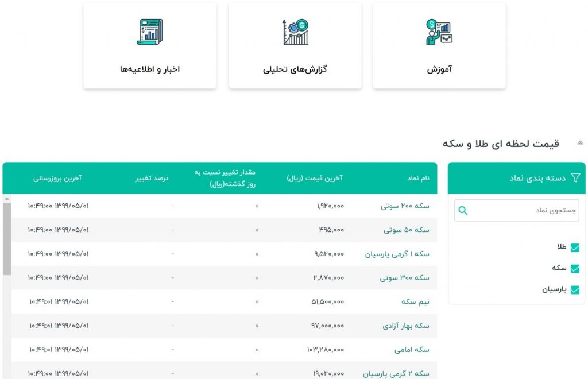The width and height of the screenshot is (588, 379).
Task: Click price ۹,۵۲۰,۰۰۰ cell
Action: [329, 254]
